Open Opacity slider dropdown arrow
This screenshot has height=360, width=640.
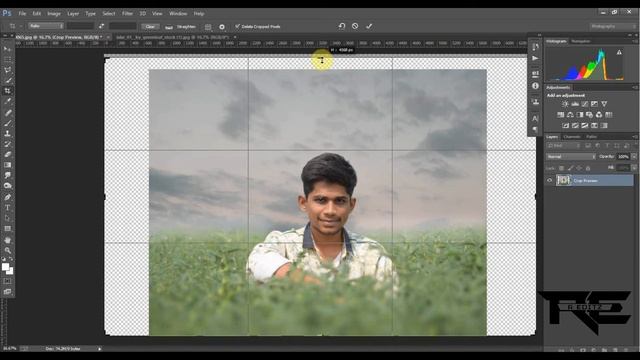pyautogui.click(x=634, y=157)
